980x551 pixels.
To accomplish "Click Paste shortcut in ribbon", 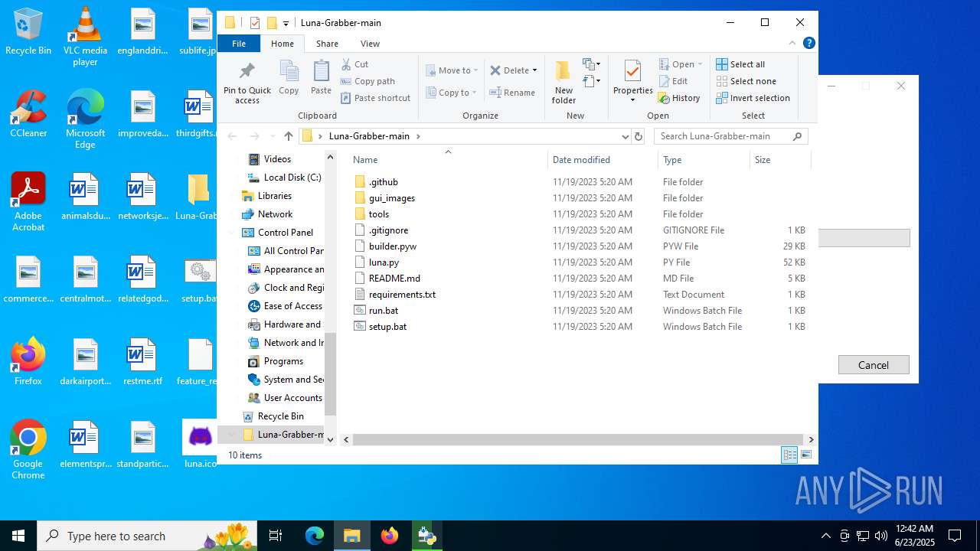I will [x=375, y=98].
